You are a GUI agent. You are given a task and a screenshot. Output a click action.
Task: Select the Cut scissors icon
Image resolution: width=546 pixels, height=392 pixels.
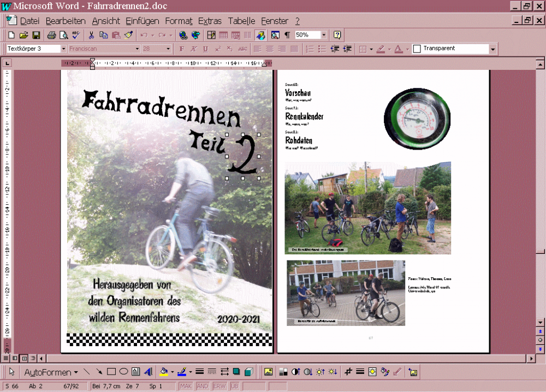coord(91,35)
